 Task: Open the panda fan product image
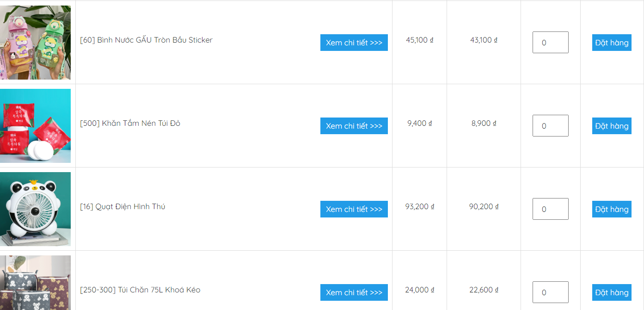pyautogui.click(x=35, y=209)
